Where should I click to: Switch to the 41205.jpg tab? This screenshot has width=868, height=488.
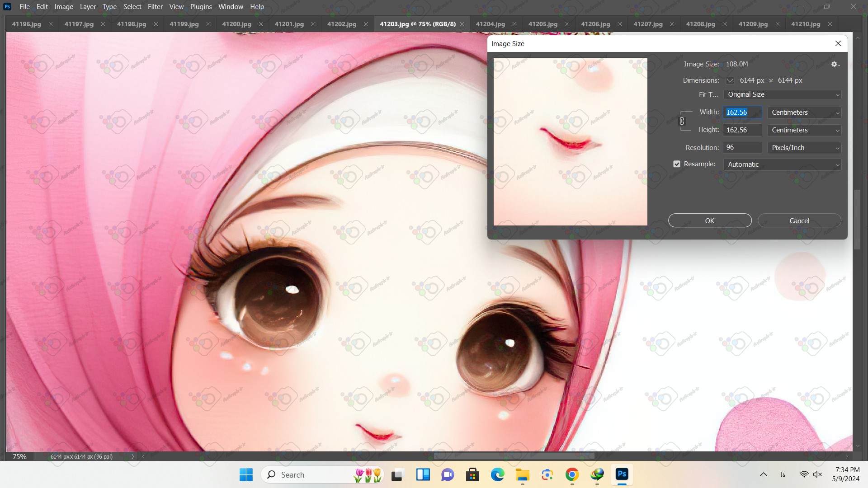pos(543,24)
